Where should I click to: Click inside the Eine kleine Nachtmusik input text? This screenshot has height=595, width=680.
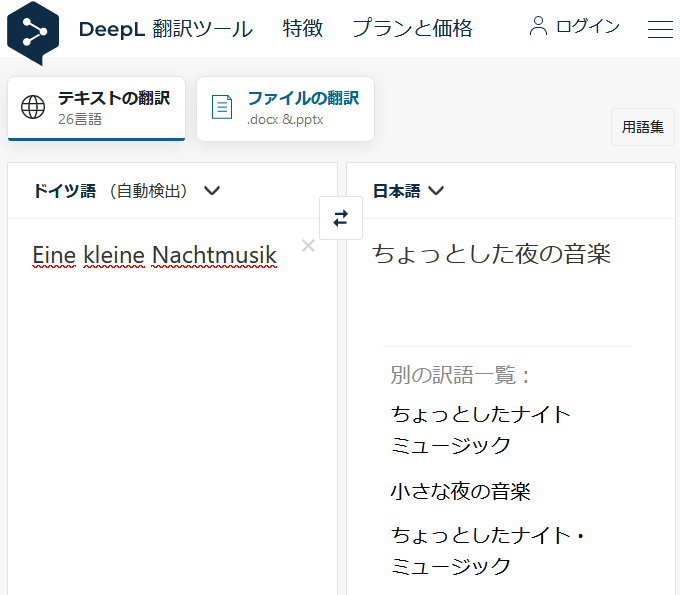coord(154,255)
